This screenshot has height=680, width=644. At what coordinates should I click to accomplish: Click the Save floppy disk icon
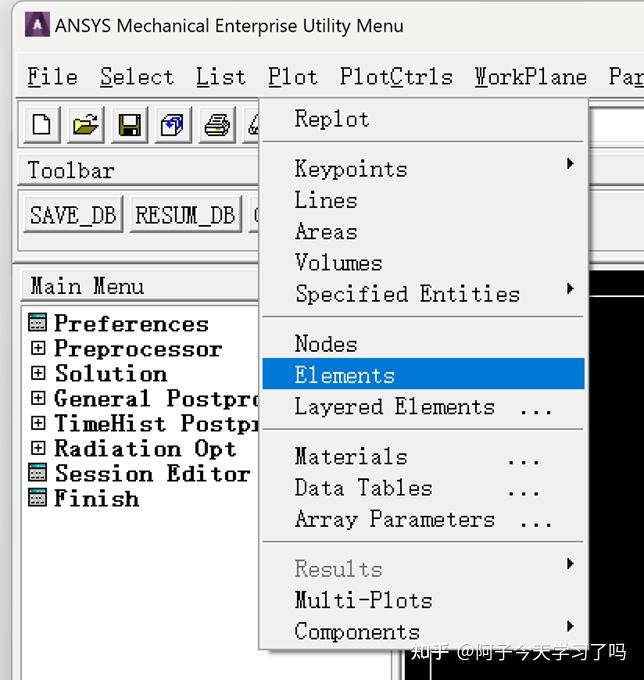129,125
